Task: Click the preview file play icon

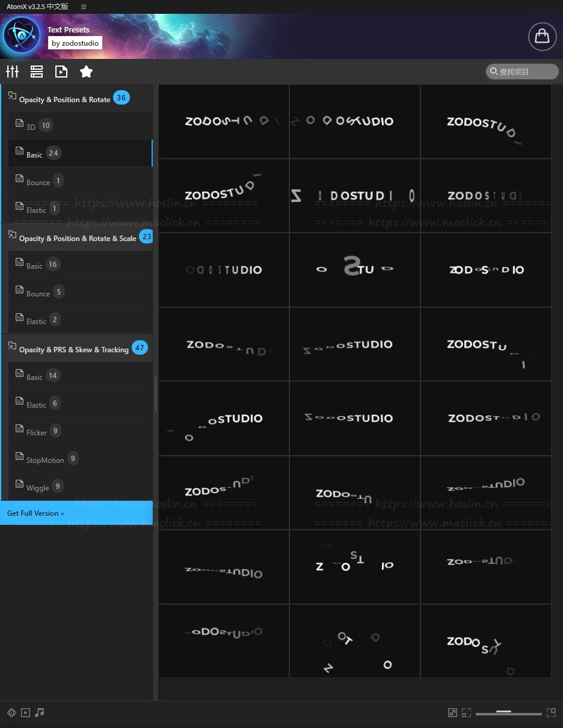Action: pyautogui.click(x=61, y=72)
